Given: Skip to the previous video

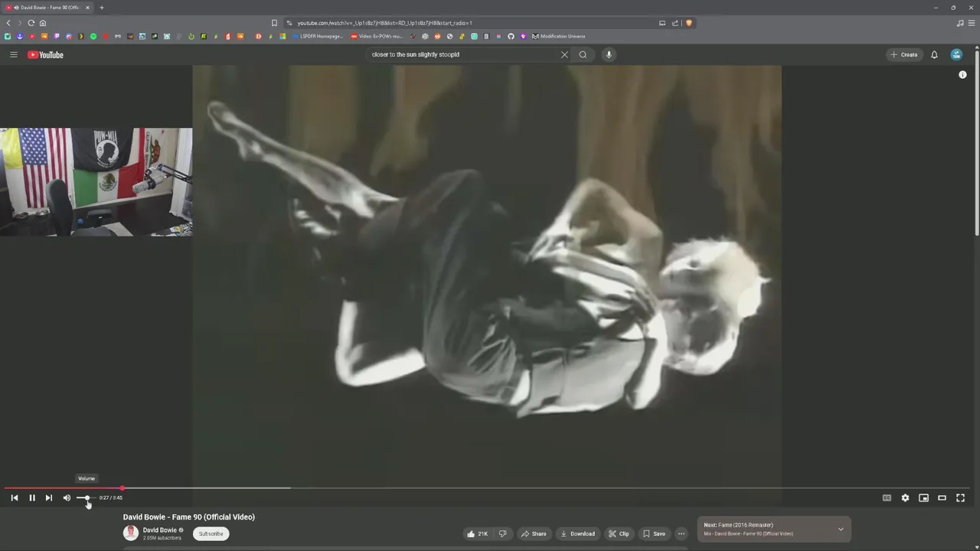Looking at the screenshot, I should coord(14,497).
